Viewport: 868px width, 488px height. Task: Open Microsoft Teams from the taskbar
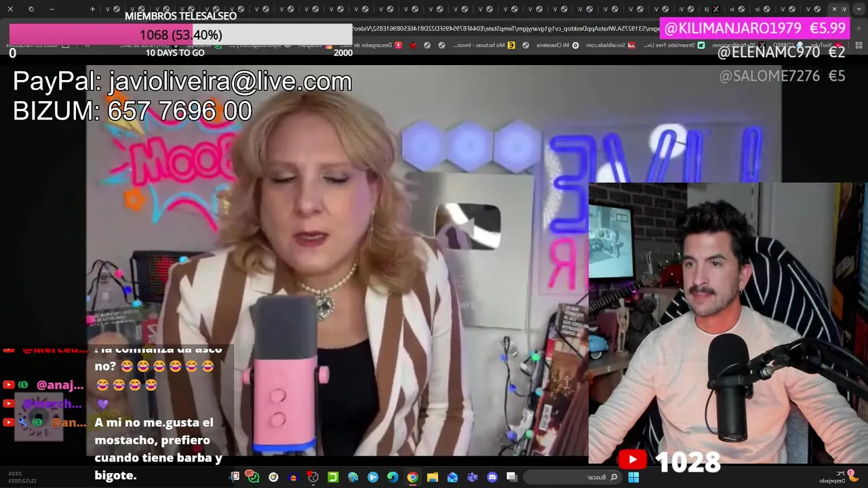coord(472,477)
